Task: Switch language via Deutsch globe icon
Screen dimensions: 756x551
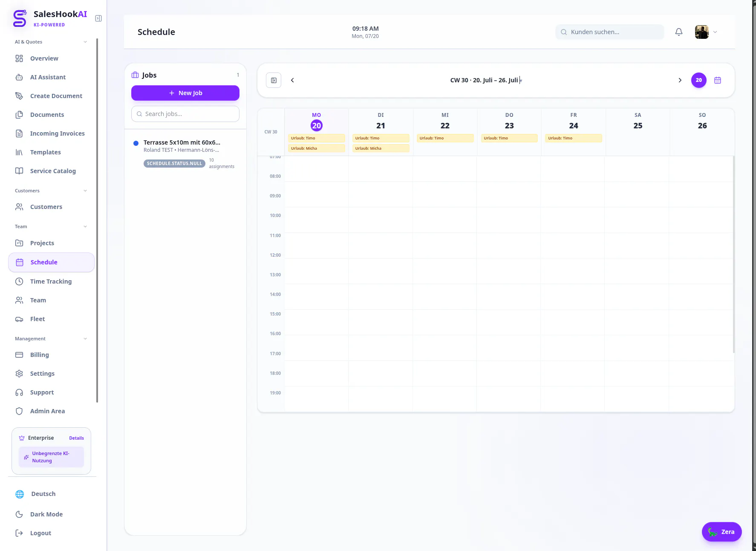Action: point(20,494)
